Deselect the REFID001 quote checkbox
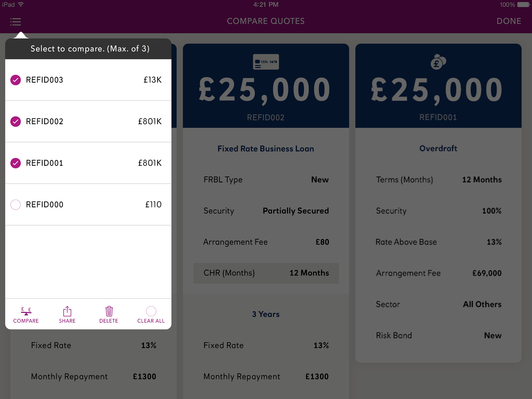The height and width of the screenshot is (399, 532). coord(16,163)
